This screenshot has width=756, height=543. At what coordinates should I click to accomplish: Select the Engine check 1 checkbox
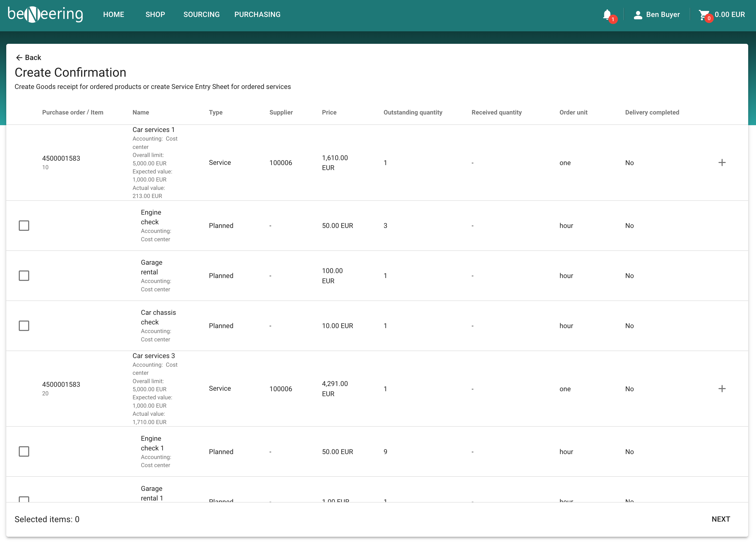pyautogui.click(x=24, y=451)
